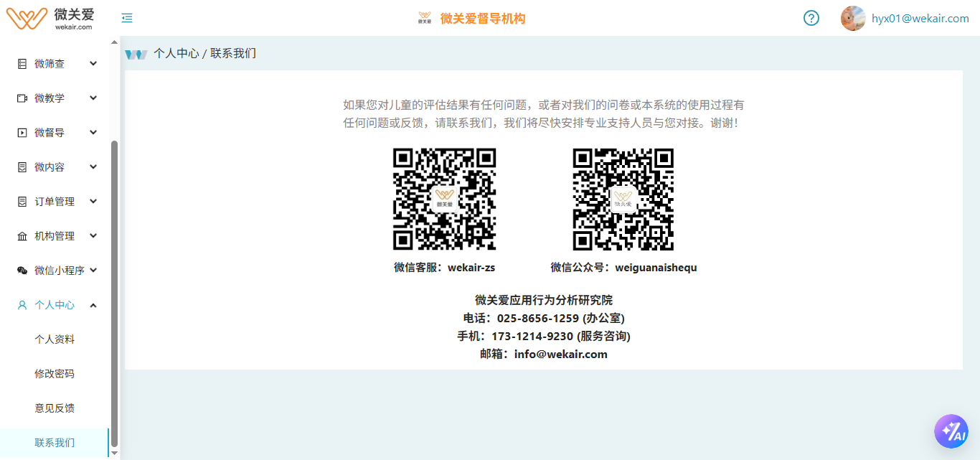Image resolution: width=980 pixels, height=460 pixels.
Task: Click the user avatar picture
Action: pyautogui.click(x=852, y=18)
